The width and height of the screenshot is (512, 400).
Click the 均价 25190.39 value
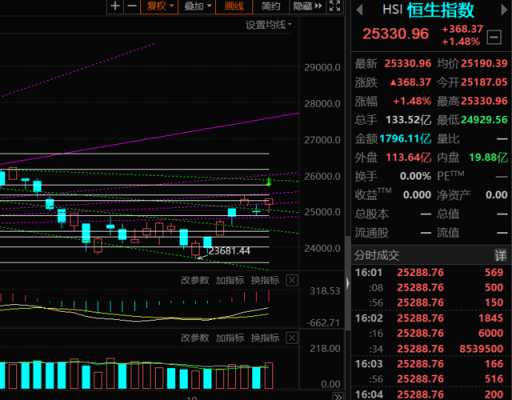coord(484,63)
